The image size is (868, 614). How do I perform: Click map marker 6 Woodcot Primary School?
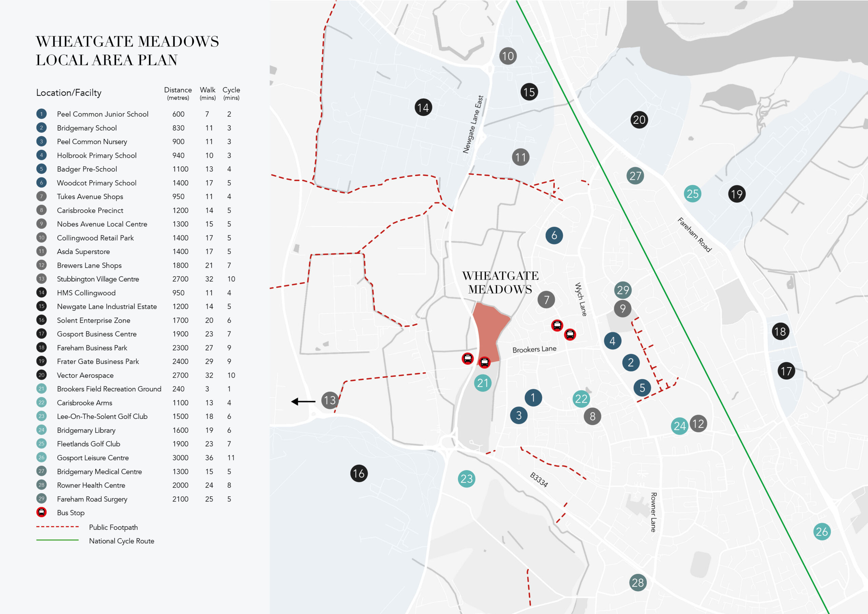point(554,235)
